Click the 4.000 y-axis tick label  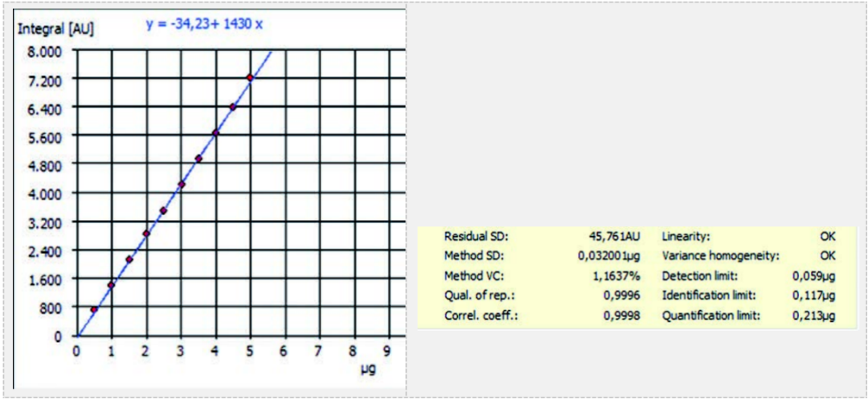click(x=46, y=193)
